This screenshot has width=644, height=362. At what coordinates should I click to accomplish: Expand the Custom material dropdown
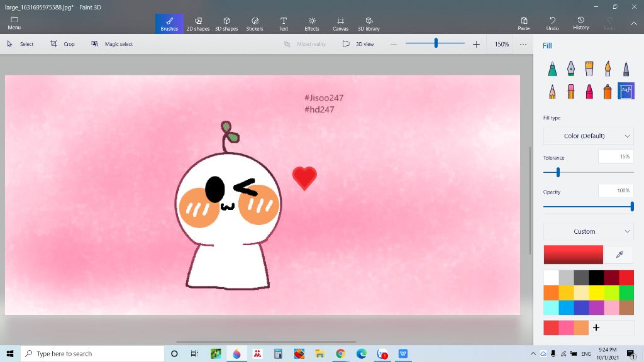(x=588, y=231)
